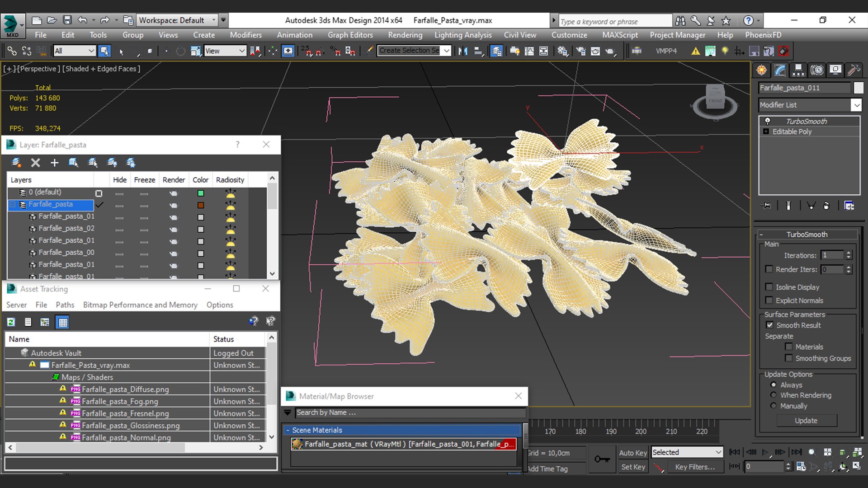The image size is (868, 488).
Task: Click the Set Key button
Action: (633, 467)
